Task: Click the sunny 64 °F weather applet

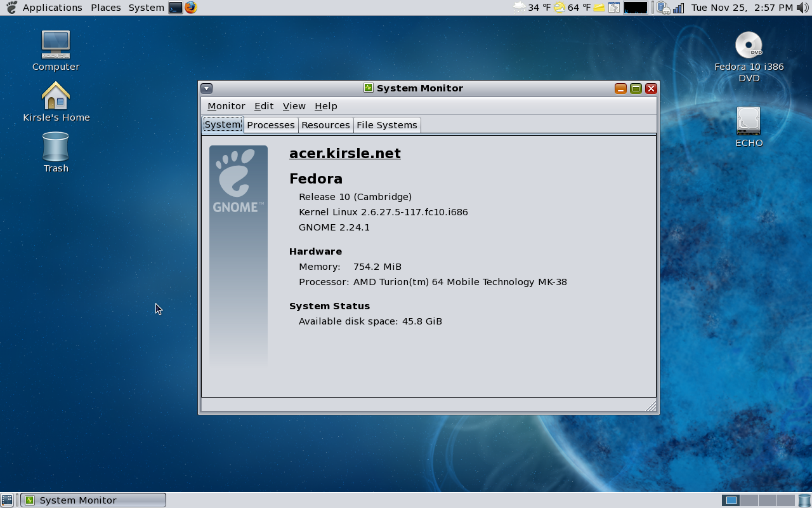Action: point(572,8)
